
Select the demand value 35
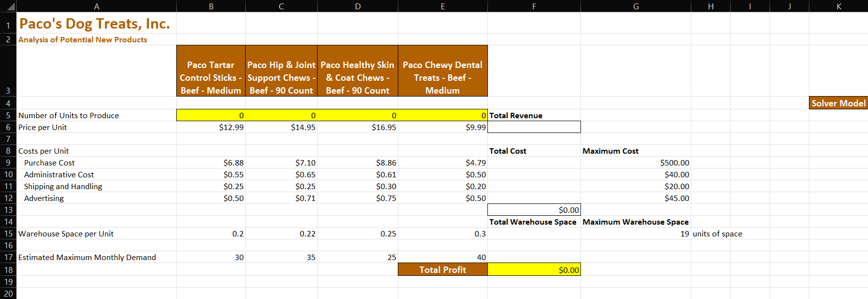281,257
